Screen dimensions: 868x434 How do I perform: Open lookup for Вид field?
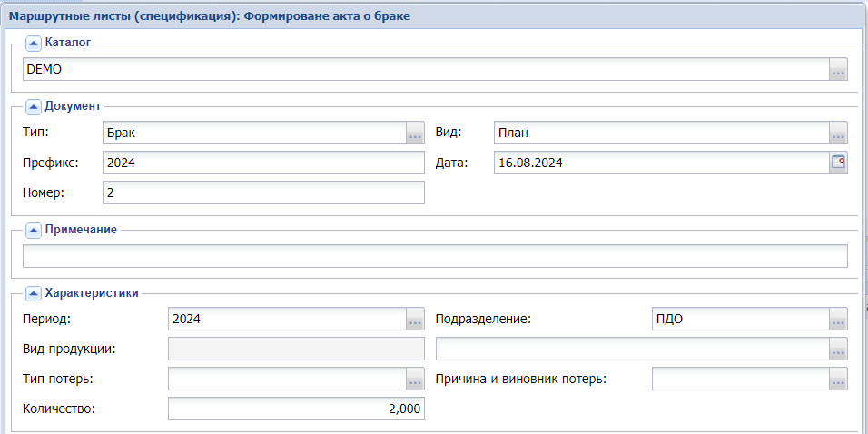[838, 133]
